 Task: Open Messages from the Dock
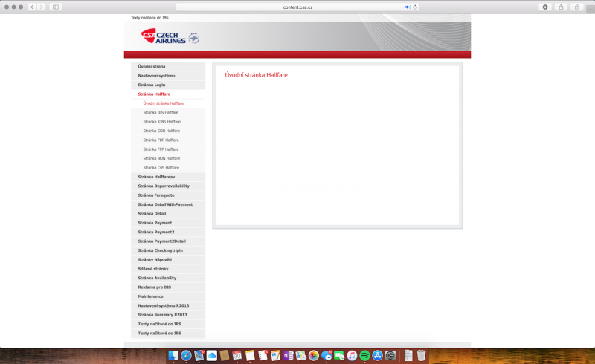[327, 355]
